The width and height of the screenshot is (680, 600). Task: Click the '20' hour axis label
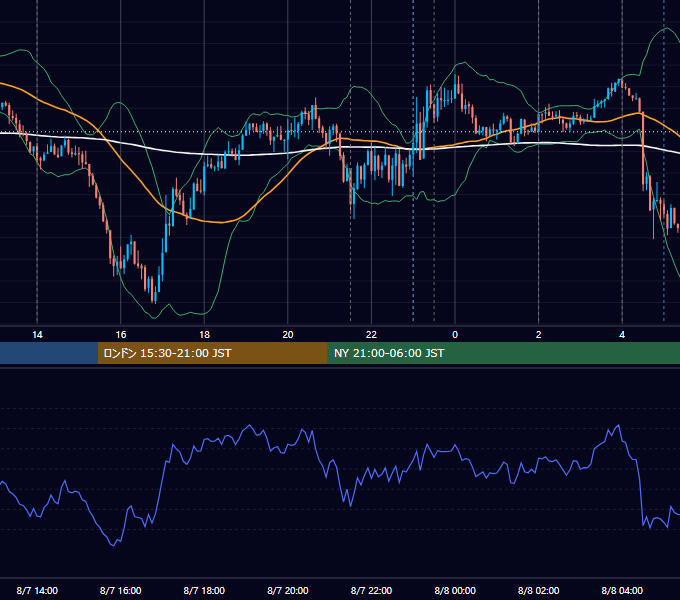pyautogui.click(x=288, y=335)
